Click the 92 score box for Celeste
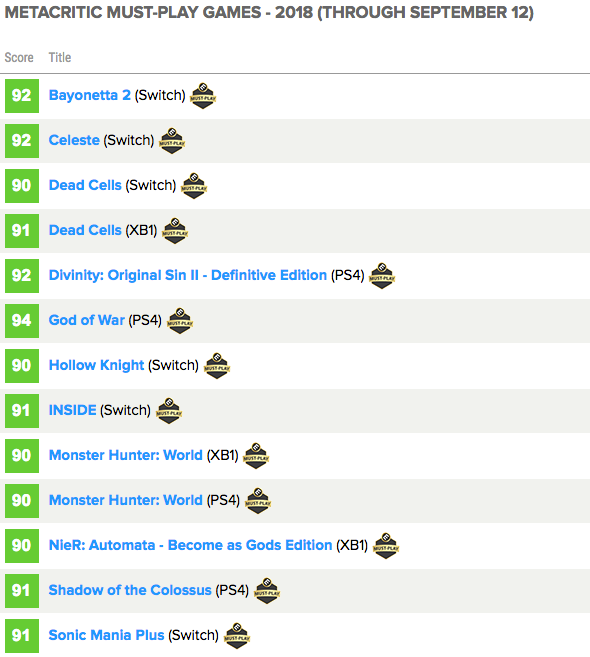590x657 pixels. [x=22, y=141]
